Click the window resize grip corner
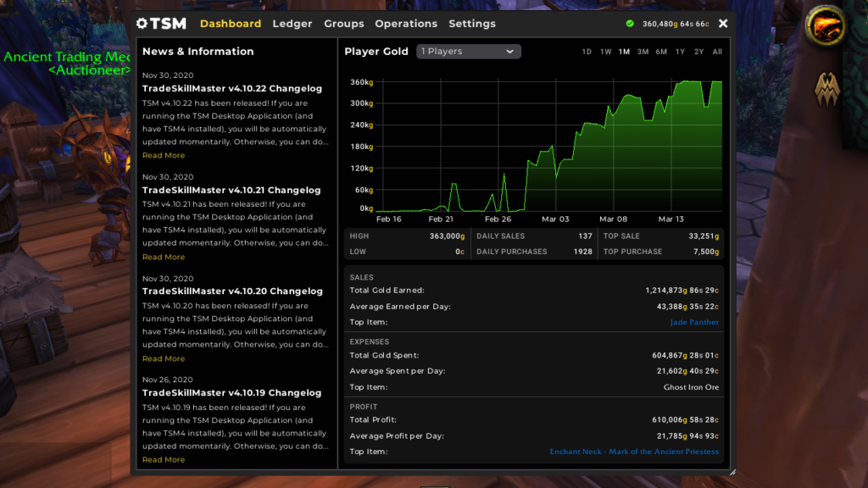This screenshot has width=868, height=488. 732,472
